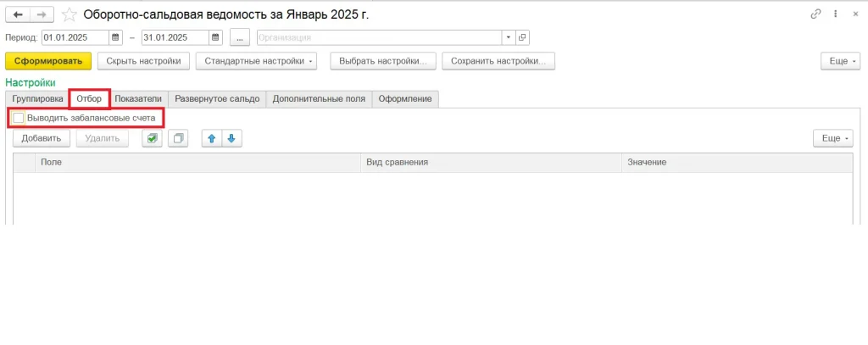This screenshot has height=345, width=868.
Task: Expand the Организация dropdown list
Action: [x=509, y=37]
